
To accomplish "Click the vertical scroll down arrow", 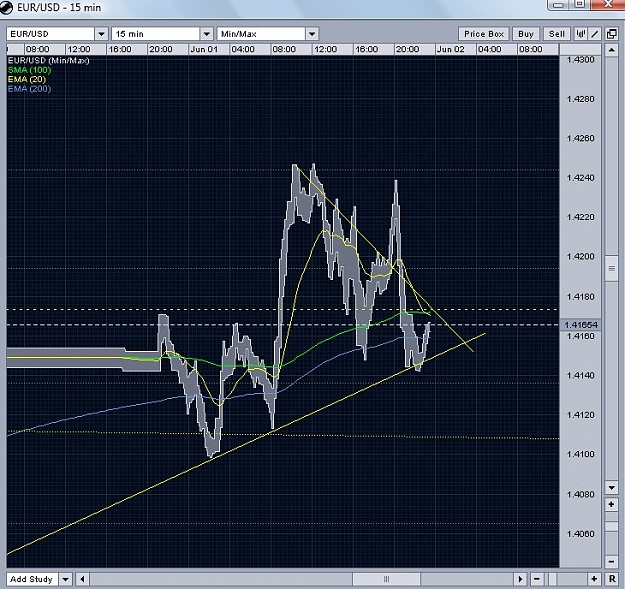I will tap(611, 487).
